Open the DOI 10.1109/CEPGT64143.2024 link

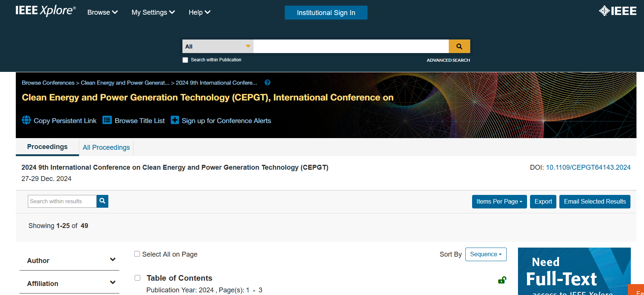588,167
